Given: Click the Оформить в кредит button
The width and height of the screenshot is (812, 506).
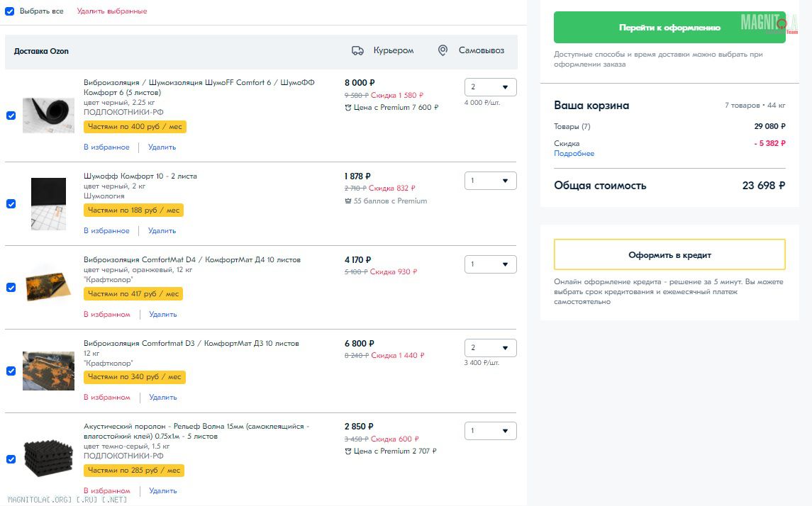Looking at the screenshot, I should coord(669,254).
